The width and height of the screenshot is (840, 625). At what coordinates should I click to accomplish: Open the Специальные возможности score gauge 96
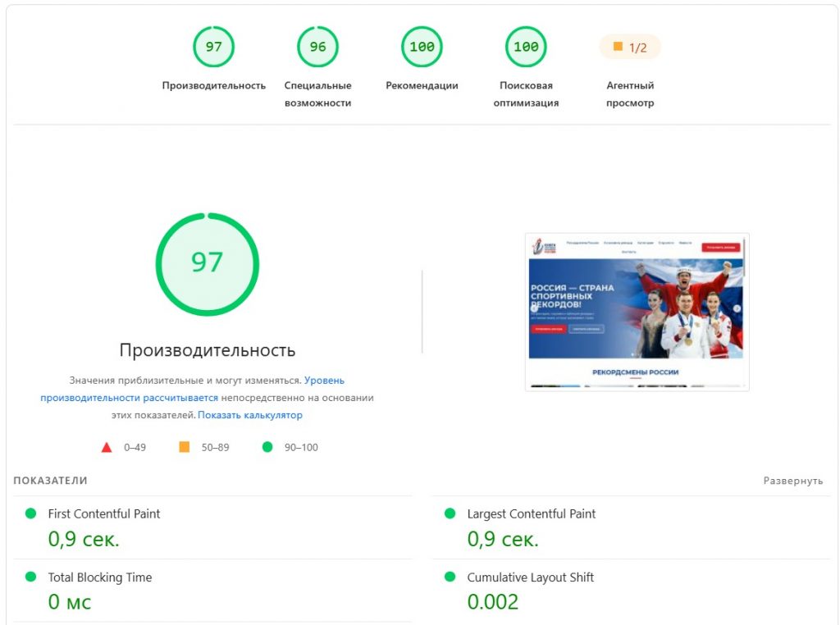(x=317, y=47)
